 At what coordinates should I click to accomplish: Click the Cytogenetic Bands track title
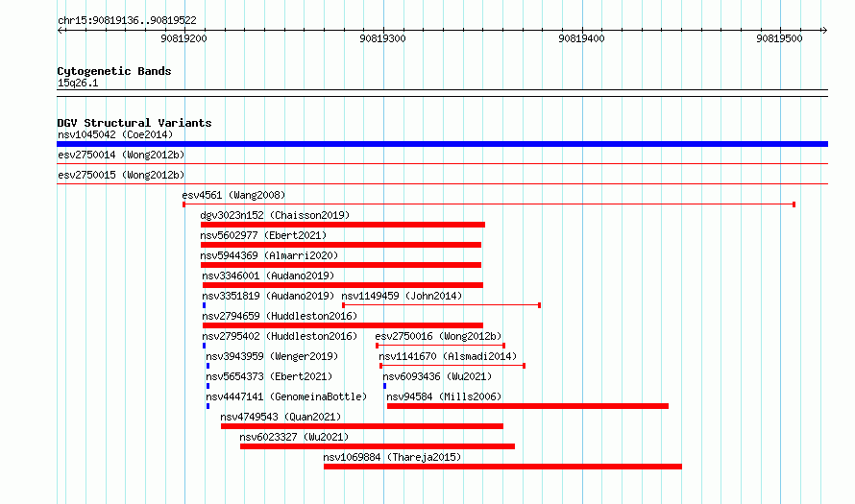pyautogui.click(x=114, y=71)
